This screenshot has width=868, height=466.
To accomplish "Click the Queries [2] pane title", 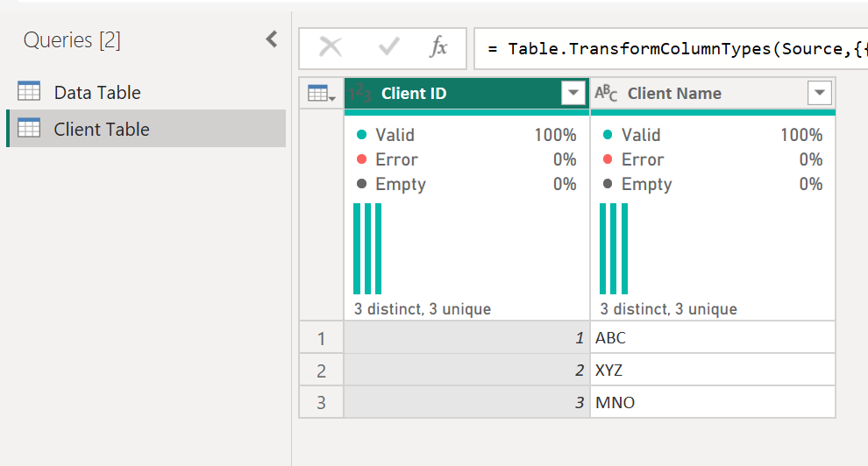I will [72, 39].
